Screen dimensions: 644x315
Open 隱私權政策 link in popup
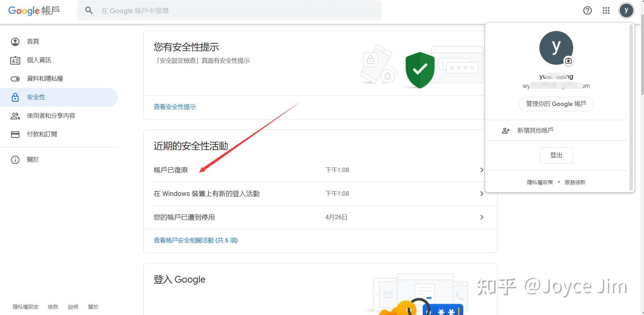540,182
